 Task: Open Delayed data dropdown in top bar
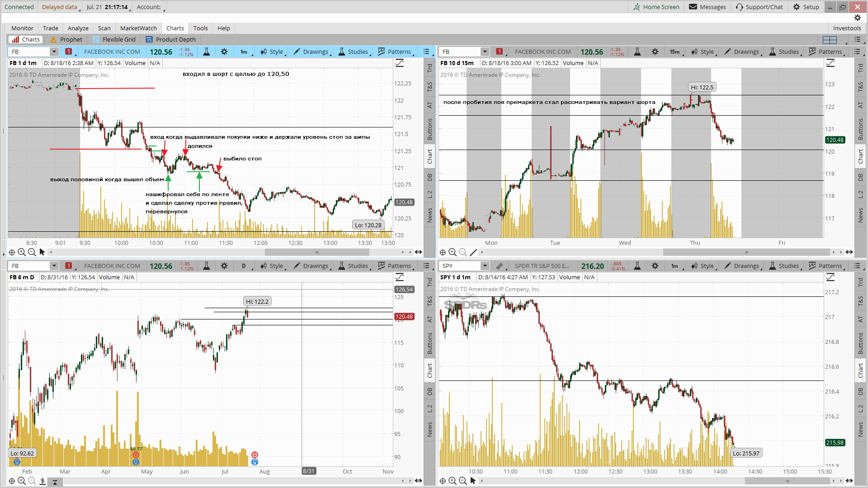(60, 7)
